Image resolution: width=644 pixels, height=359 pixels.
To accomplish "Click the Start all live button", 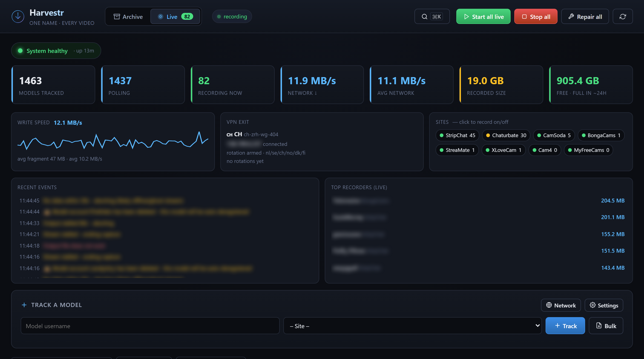I will (x=483, y=17).
